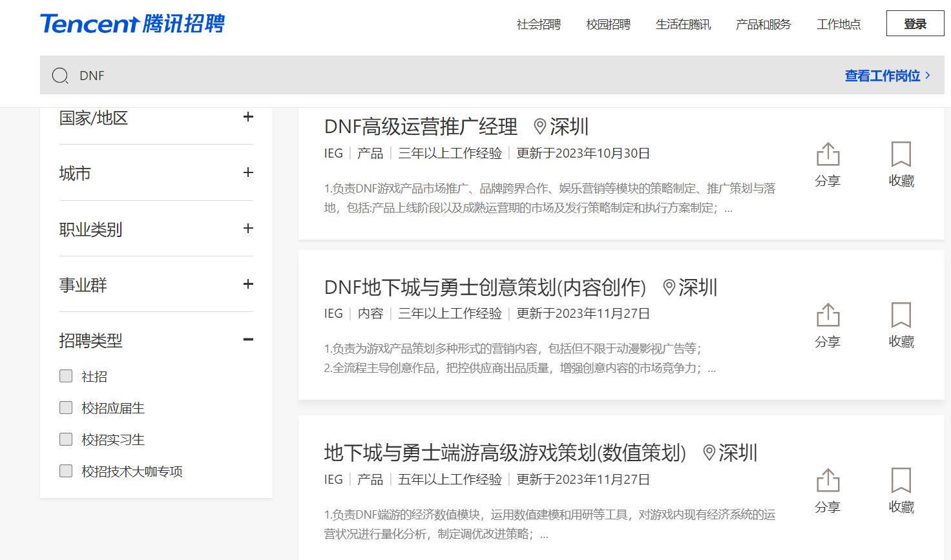Click the 登录 button
This screenshot has height=560, width=951.
click(915, 23)
